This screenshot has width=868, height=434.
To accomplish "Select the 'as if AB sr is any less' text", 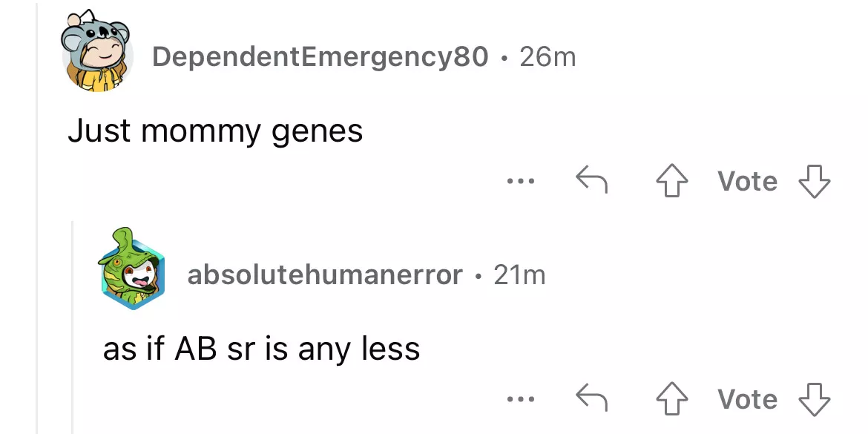I will click(x=261, y=349).
